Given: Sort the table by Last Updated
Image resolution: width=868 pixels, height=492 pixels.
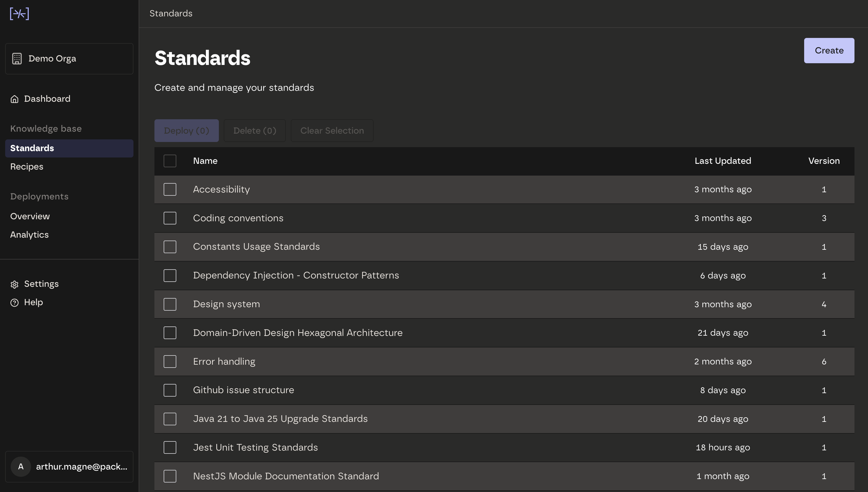Looking at the screenshot, I should click(722, 161).
